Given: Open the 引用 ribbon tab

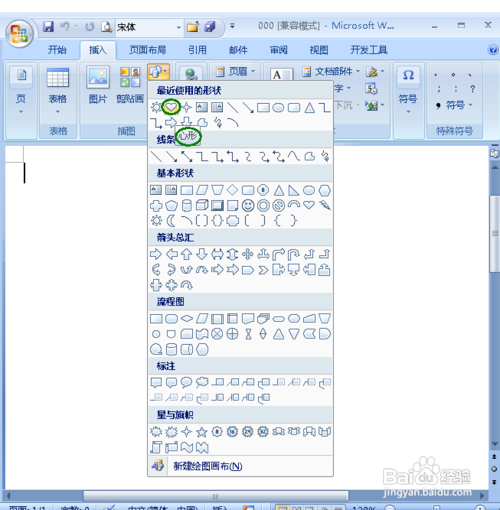Looking at the screenshot, I should pos(197,50).
